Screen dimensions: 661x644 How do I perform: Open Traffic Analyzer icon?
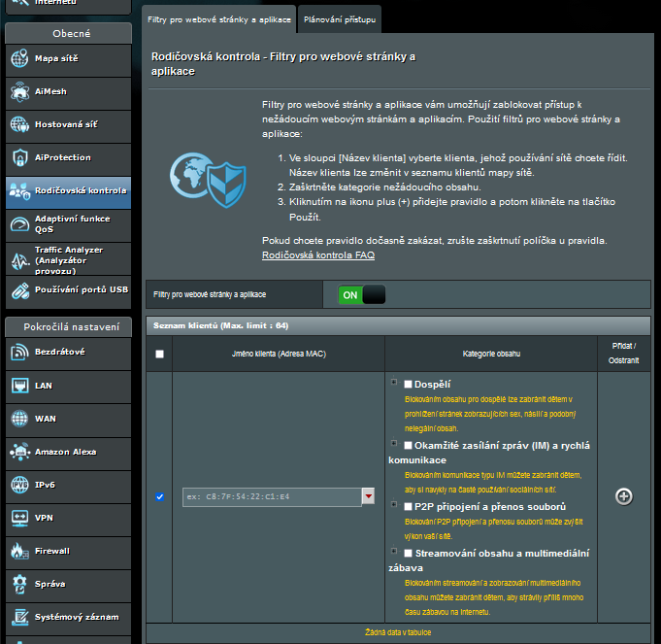point(20,257)
